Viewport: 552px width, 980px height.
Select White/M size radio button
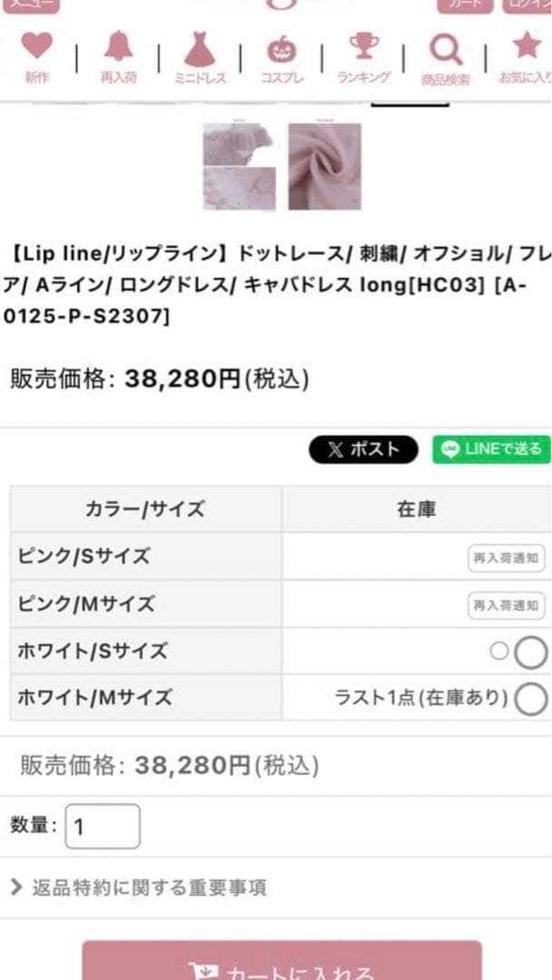point(531,699)
